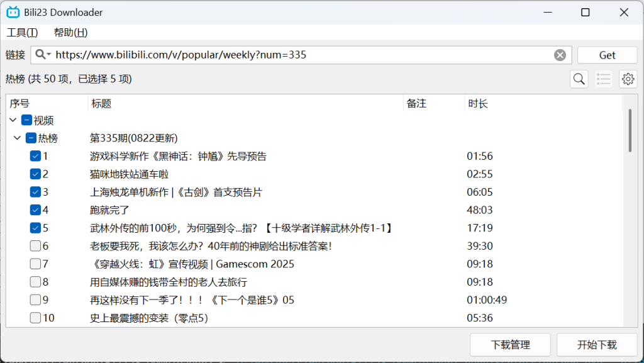Click the gear icon near top-right corner
The height and width of the screenshot is (363, 644).
click(628, 79)
